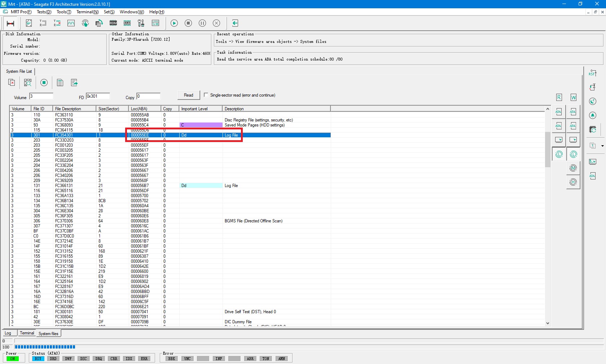Open the screwdriver and wrench tools icon
Screen dimensions: 606x364
click(141, 23)
